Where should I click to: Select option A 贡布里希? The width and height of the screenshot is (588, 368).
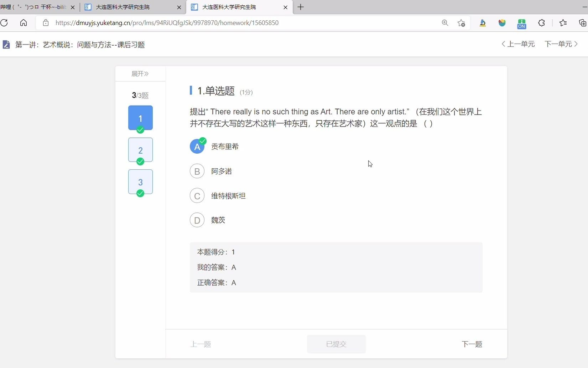[214, 147]
